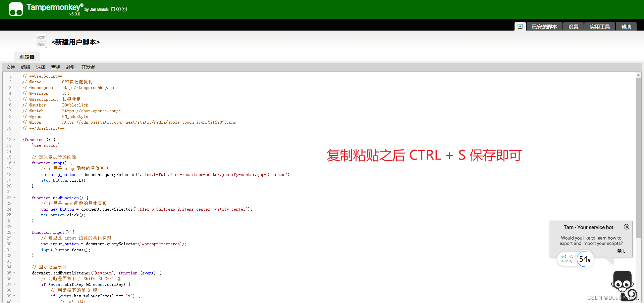Open the 帮助 tab

pyautogui.click(x=626, y=27)
